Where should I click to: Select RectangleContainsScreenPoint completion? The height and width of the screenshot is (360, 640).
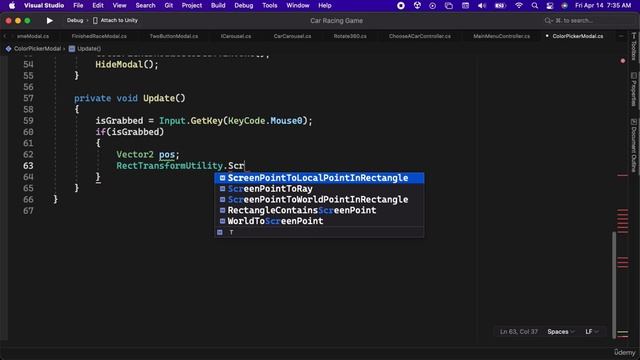pyautogui.click(x=319, y=210)
